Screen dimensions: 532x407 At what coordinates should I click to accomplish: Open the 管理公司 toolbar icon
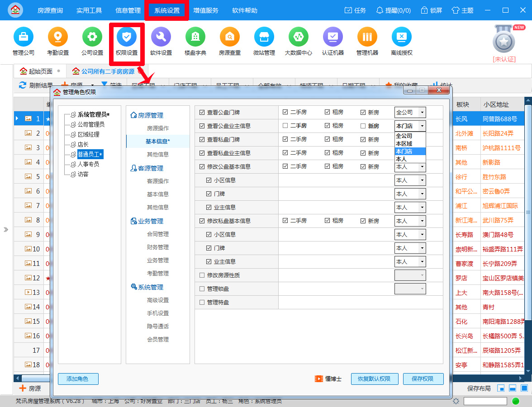(x=24, y=37)
